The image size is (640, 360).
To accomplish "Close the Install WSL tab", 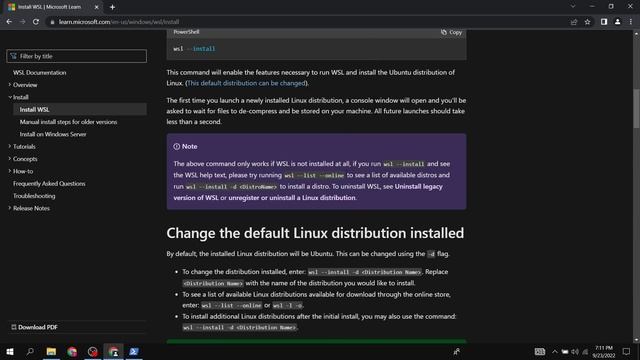I will 97,7.
